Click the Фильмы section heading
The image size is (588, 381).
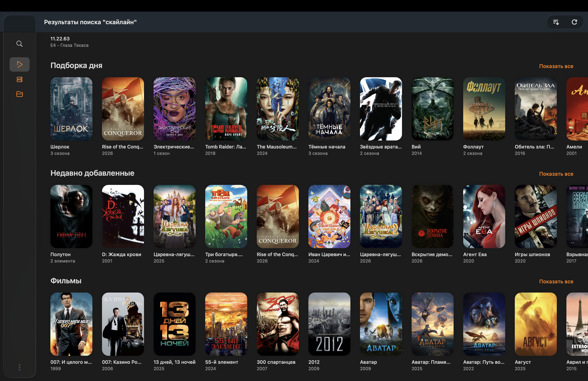(66, 281)
